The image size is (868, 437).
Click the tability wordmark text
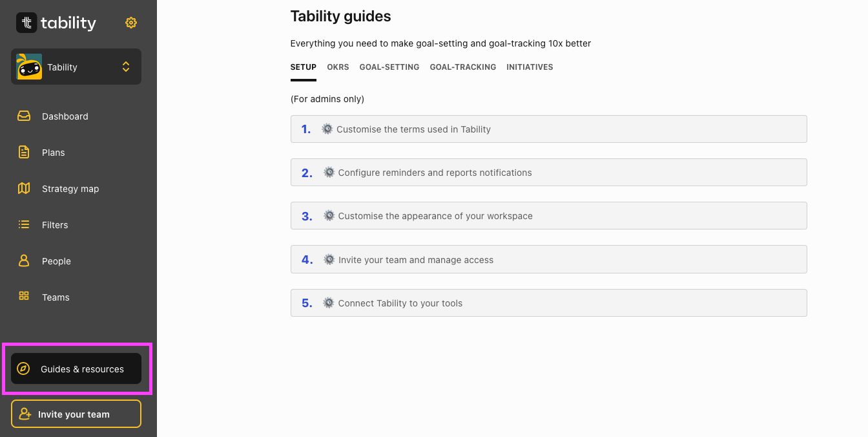68,23
